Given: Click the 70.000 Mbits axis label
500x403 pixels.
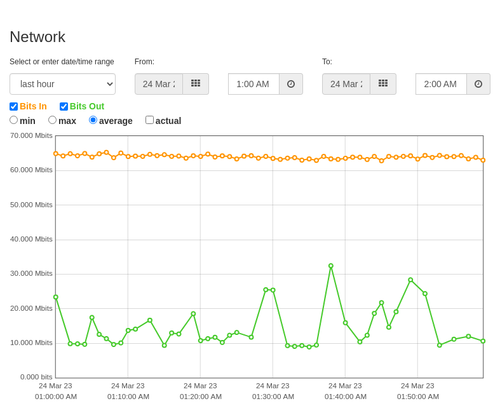Looking at the screenshot, I should [x=31, y=135].
